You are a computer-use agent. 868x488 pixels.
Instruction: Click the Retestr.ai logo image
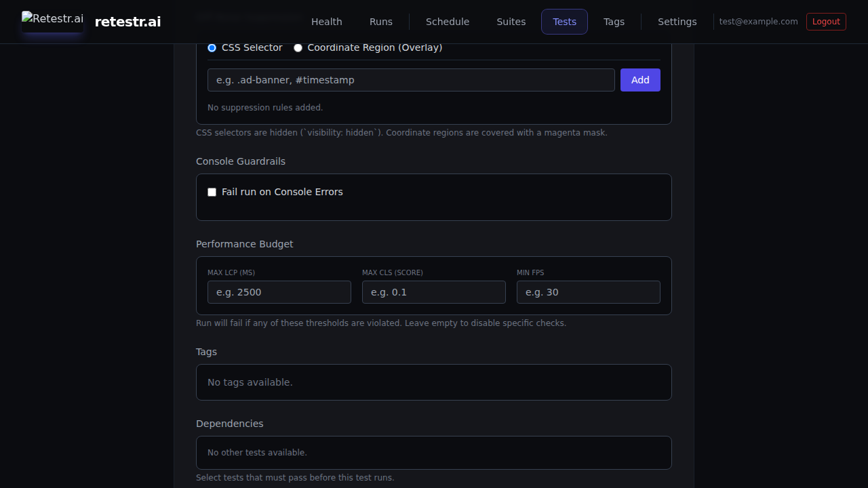(52, 19)
